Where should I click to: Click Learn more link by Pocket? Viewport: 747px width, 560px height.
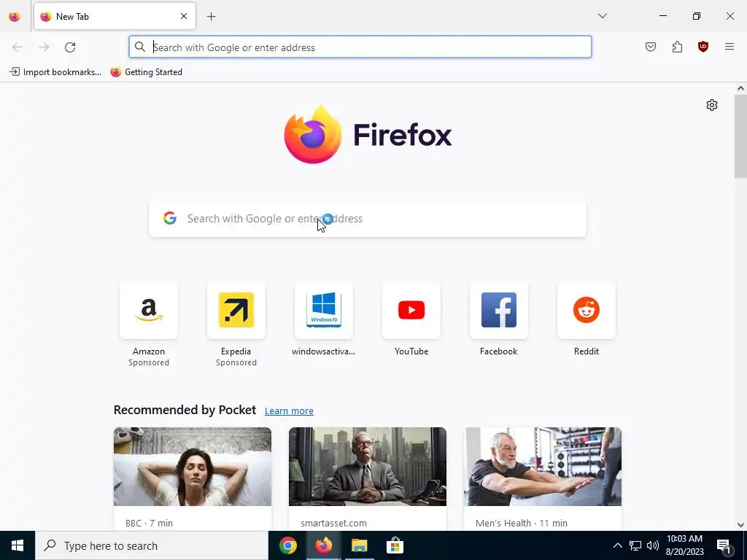click(289, 411)
